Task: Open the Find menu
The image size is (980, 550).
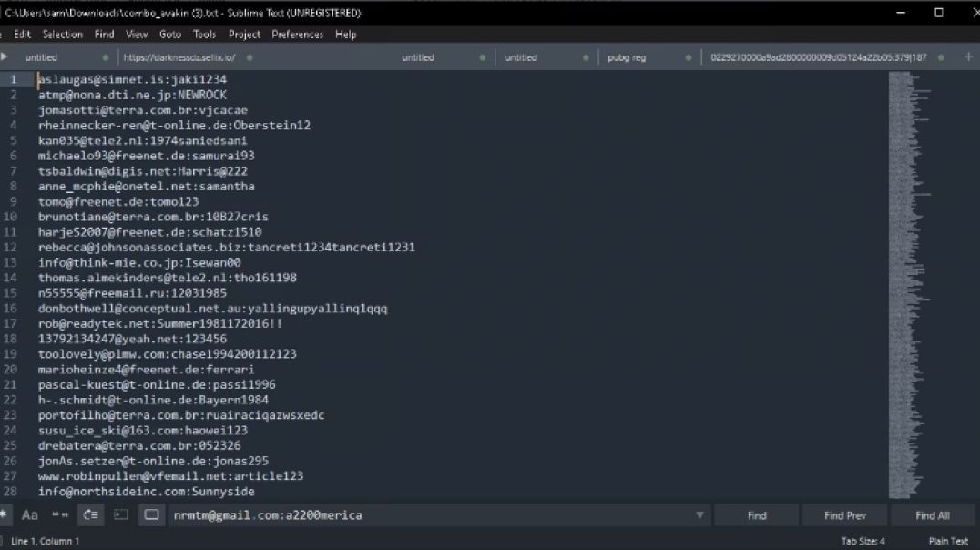Action: (x=105, y=35)
